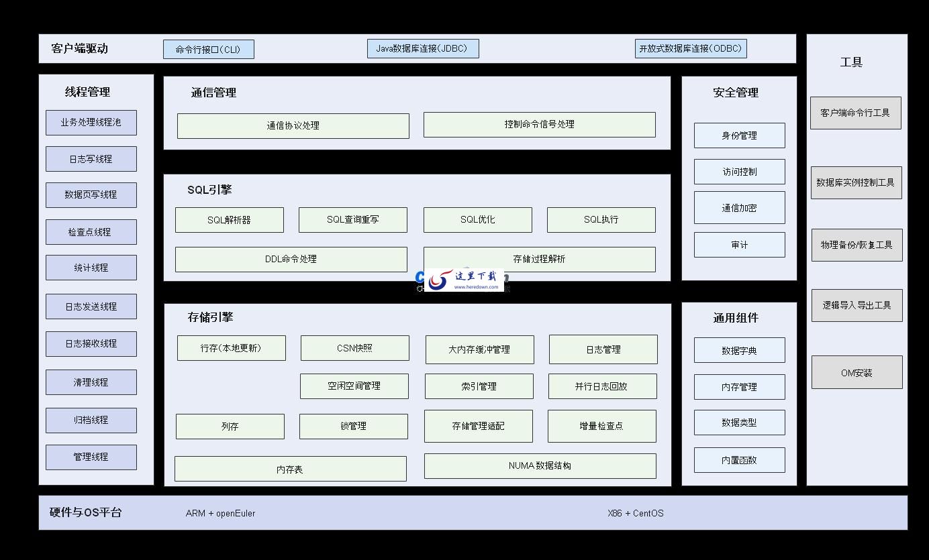Viewport: 929px width, 560px height.
Task: Click the SQL解析器 component in SQL引擎
Action: coord(229,219)
